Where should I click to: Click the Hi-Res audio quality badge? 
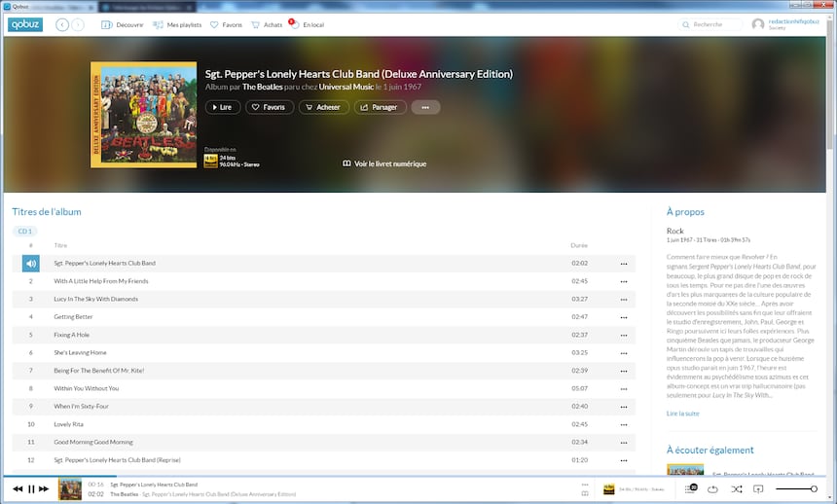(211, 161)
